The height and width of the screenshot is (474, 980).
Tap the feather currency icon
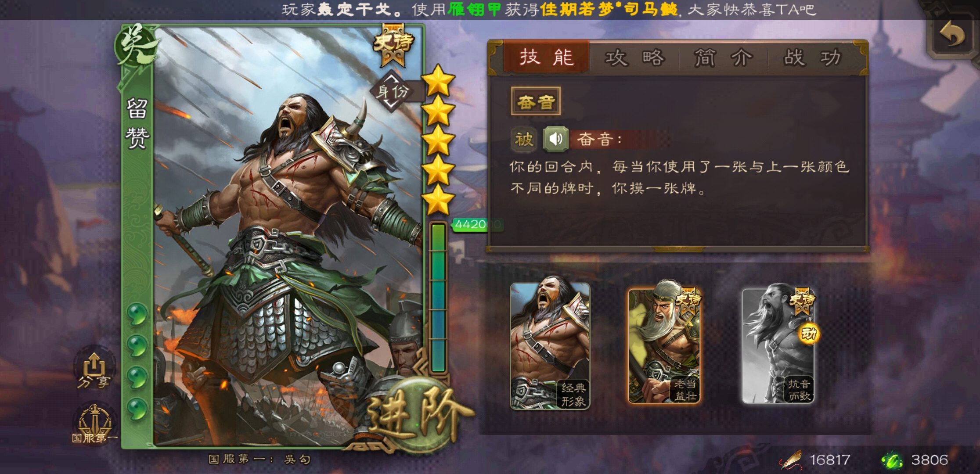pyautogui.click(x=792, y=460)
